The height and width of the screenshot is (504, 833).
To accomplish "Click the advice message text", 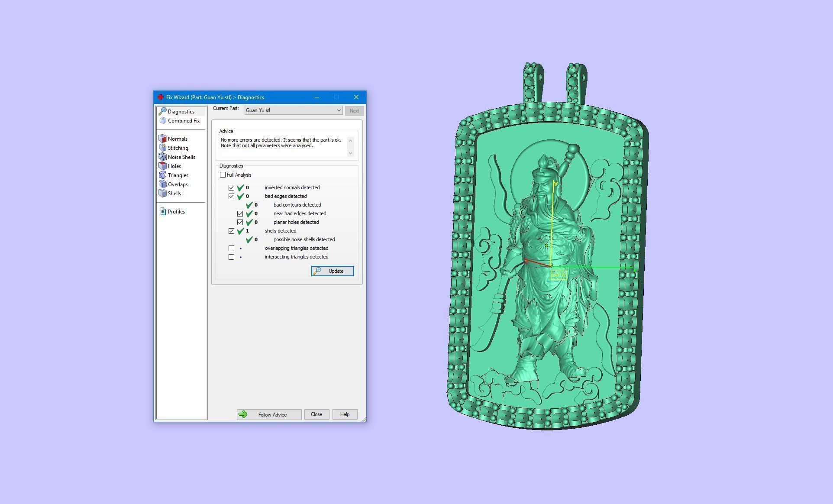I will 281,143.
